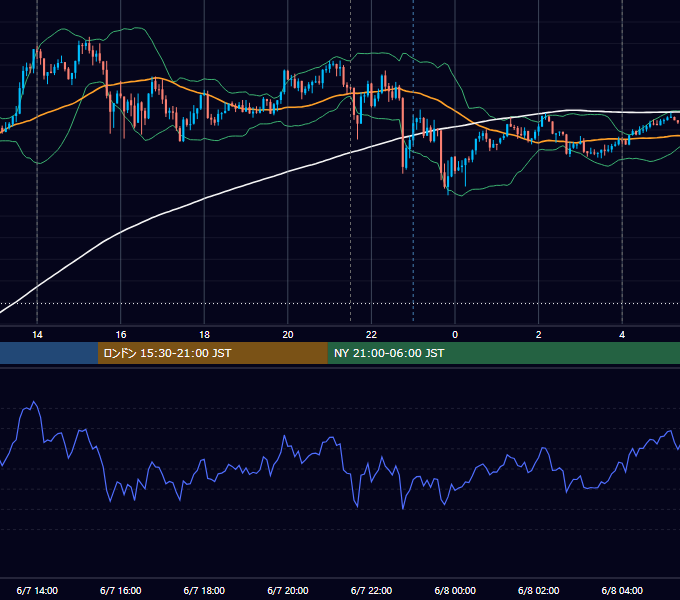Click the 18 hour label on price chart axis
The width and height of the screenshot is (680, 600).
204,335
